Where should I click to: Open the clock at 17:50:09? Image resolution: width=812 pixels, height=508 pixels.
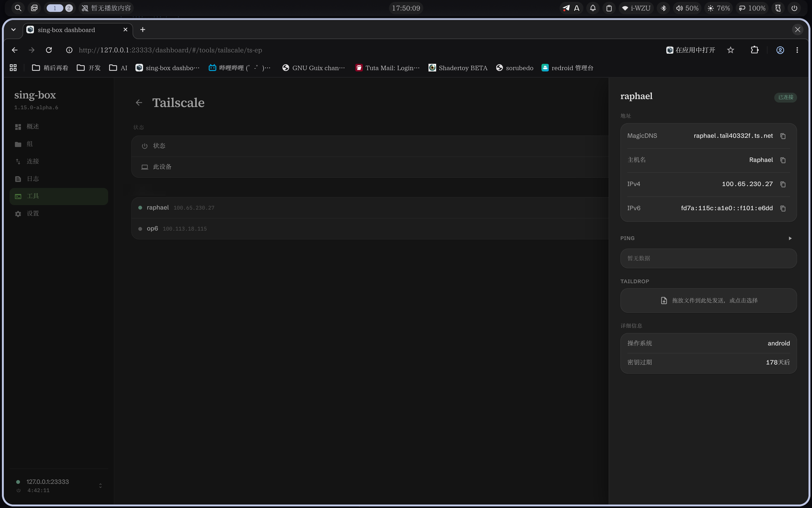[x=406, y=8]
